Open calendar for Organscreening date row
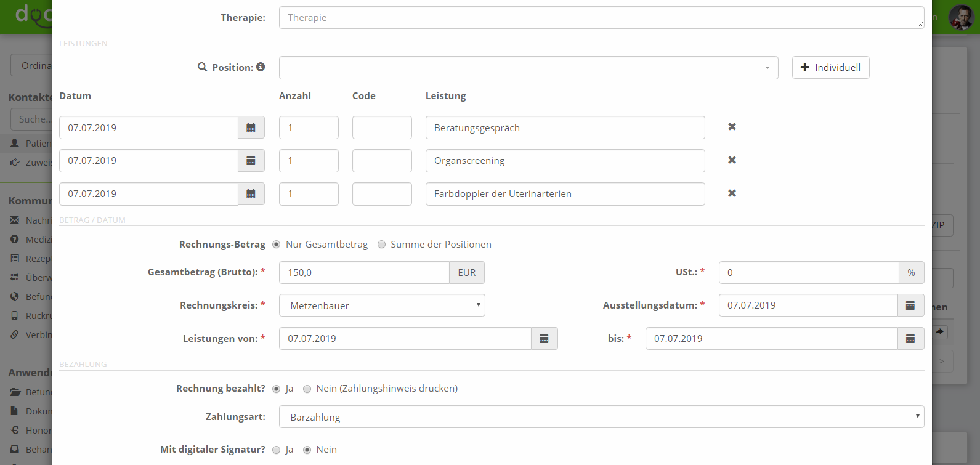 point(251,161)
